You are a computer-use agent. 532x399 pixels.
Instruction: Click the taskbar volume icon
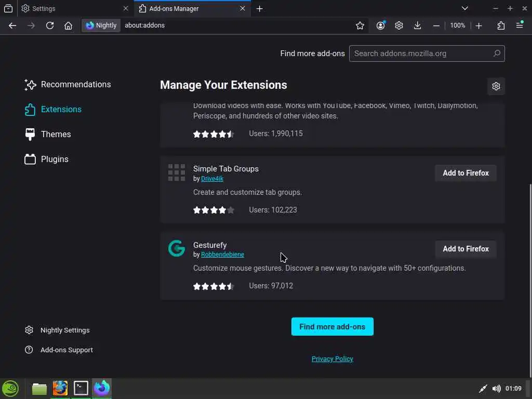click(496, 389)
